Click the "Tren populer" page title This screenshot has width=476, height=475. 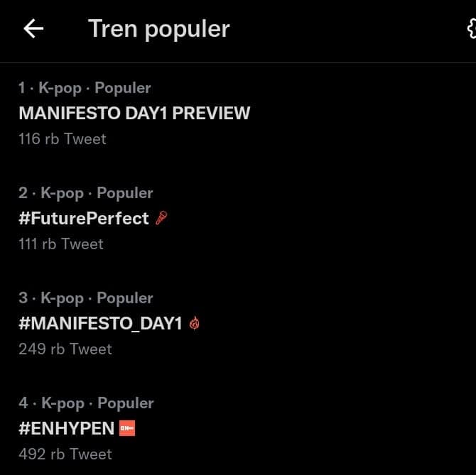click(158, 28)
